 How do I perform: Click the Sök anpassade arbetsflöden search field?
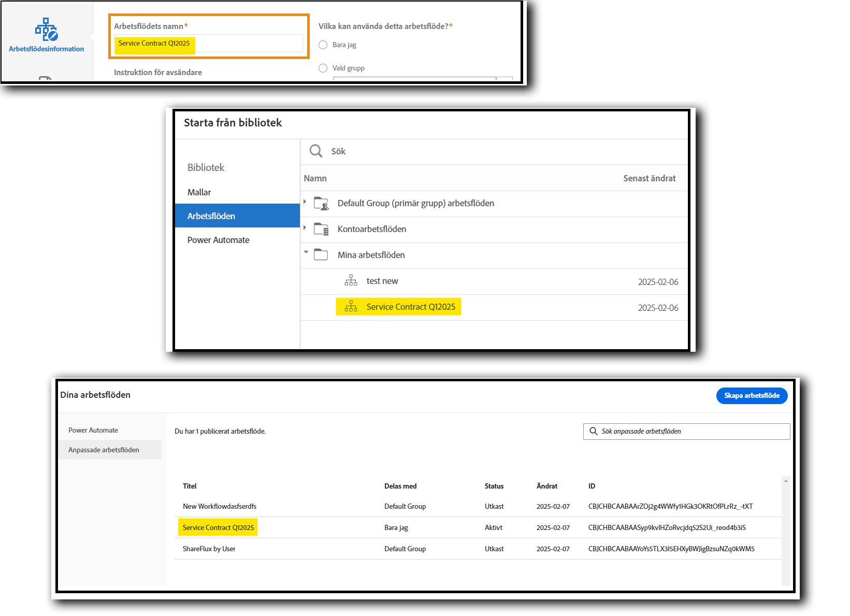pos(687,431)
